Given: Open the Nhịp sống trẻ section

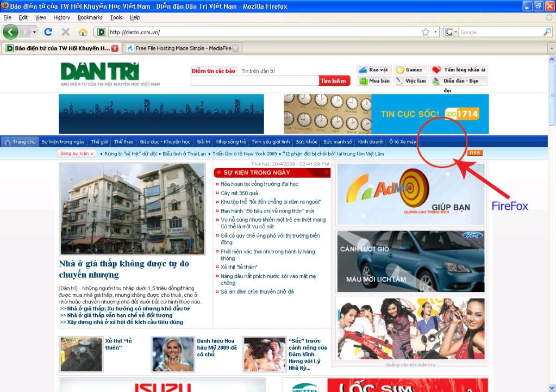Looking at the screenshot, I should (231, 141).
